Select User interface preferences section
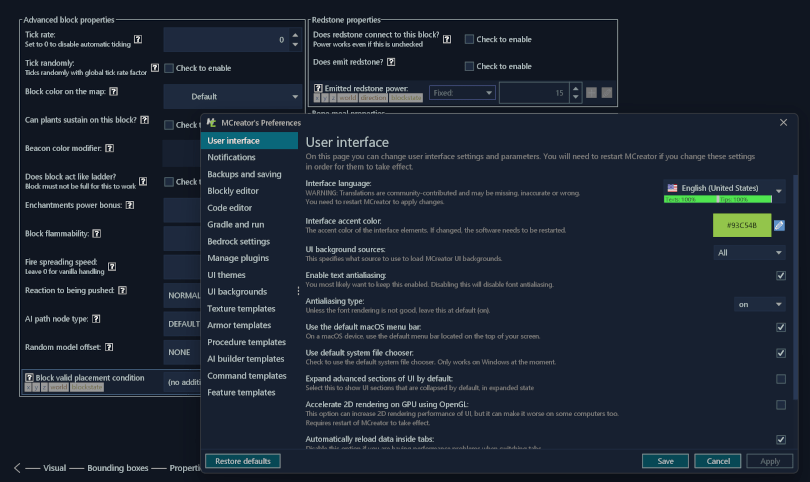 click(x=250, y=141)
